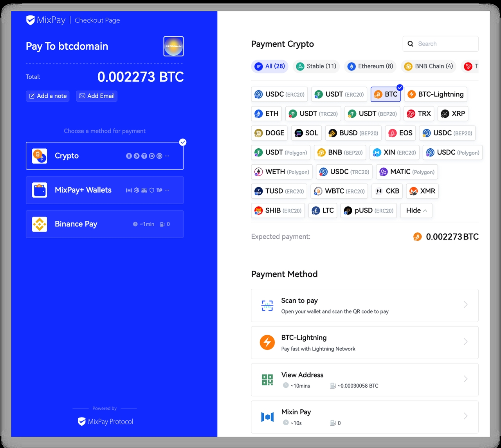
Task: Open the BTC-Lightning payment method row
Action: pyautogui.click(x=365, y=343)
